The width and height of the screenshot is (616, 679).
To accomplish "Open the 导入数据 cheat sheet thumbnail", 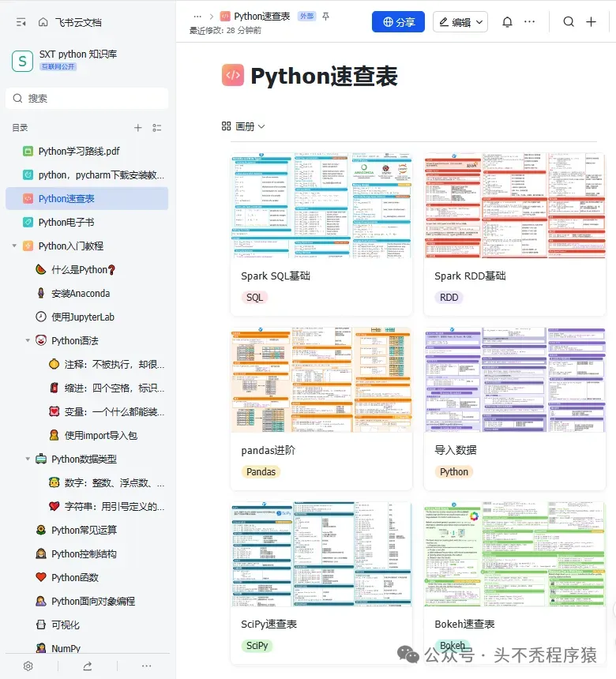I will point(515,380).
